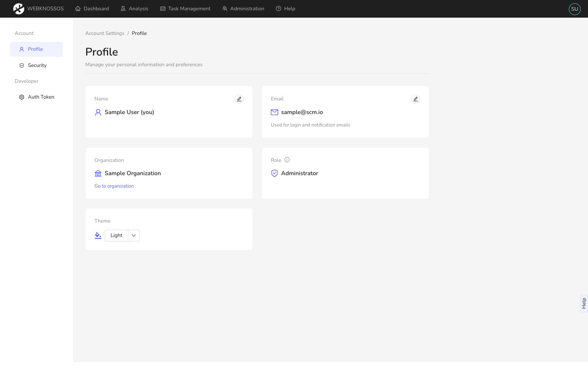Edit the Name field with pencil icon
Viewport: 588px width, 368px height.
point(239,99)
